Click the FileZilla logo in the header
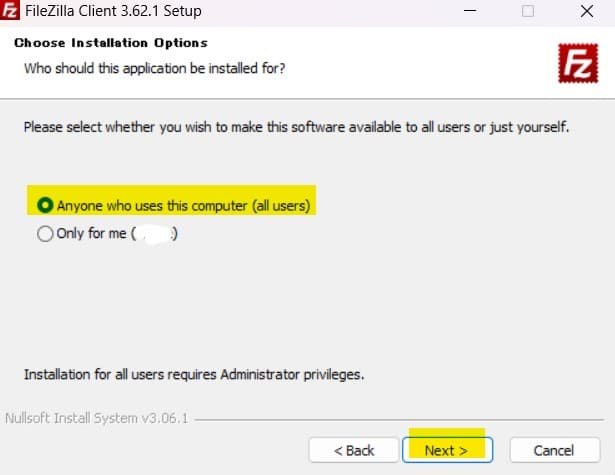This screenshot has height=475, width=615. [x=578, y=63]
